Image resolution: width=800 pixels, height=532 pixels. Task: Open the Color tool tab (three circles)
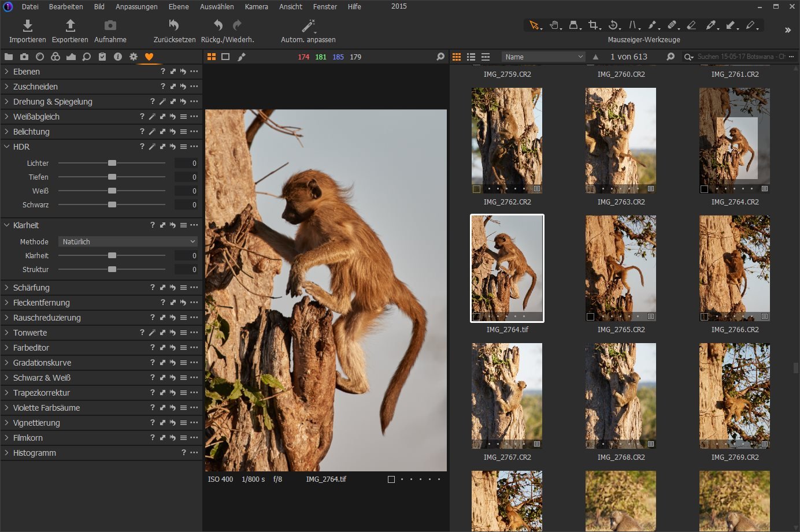(x=55, y=57)
